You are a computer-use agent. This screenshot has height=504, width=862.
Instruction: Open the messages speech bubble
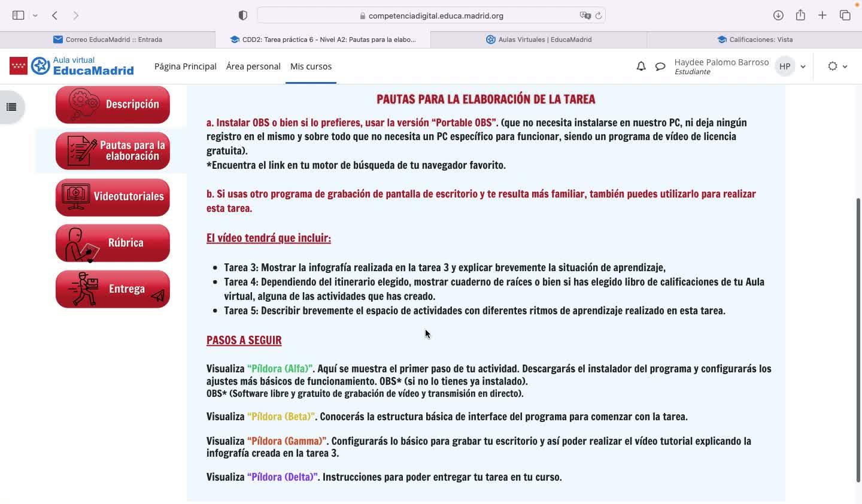660,66
